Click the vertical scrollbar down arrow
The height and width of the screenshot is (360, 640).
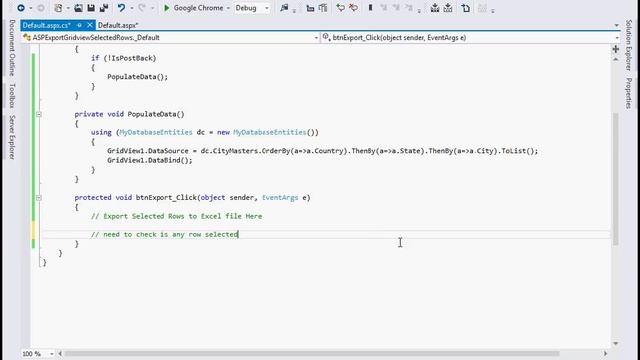point(616,343)
